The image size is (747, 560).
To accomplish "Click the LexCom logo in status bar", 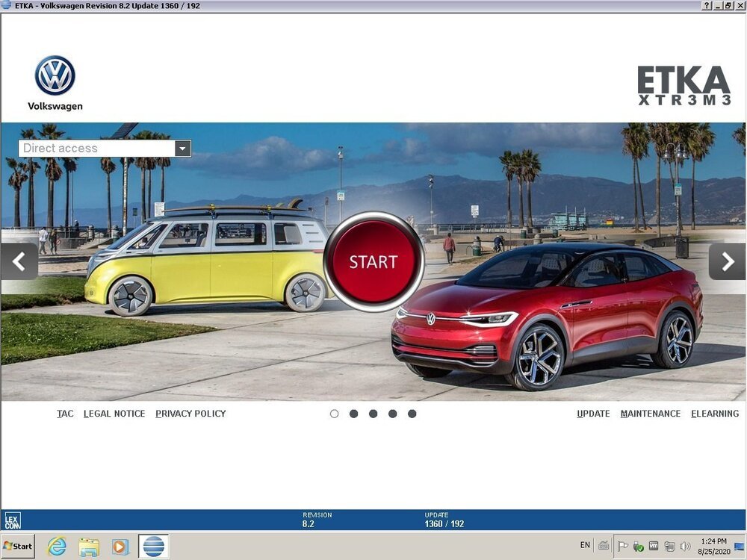I will tap(13, 520).
